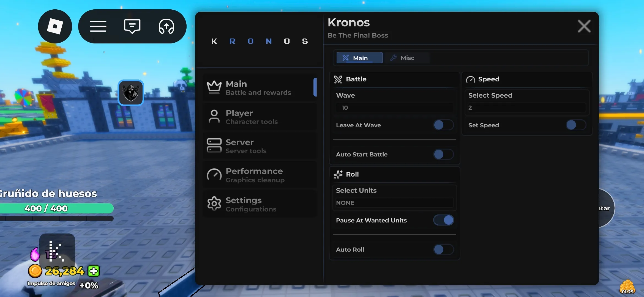The height and width of the screenshot is (297, 644).
Task: Select the Main tab
Action: pyautogui.click(x=359, y=58)
